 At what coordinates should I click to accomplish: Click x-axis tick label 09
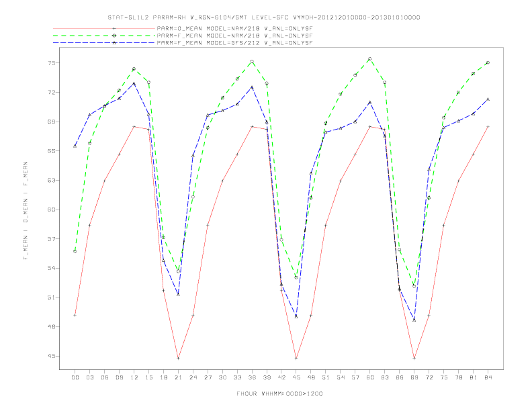[119, 377]
